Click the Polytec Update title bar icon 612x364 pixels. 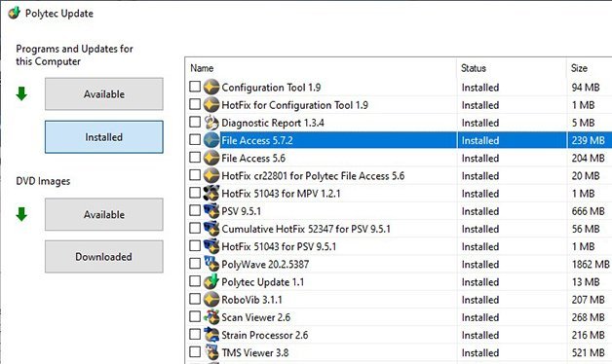(x=15, y=13)
